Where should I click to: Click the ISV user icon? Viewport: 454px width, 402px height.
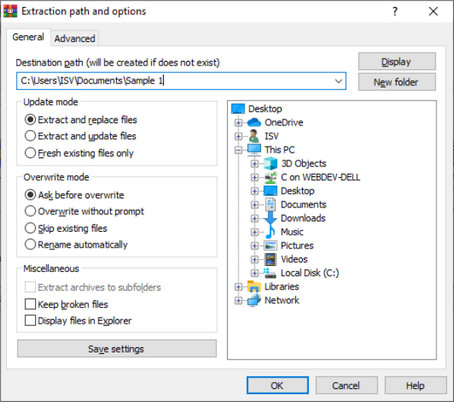pos(254,136)
